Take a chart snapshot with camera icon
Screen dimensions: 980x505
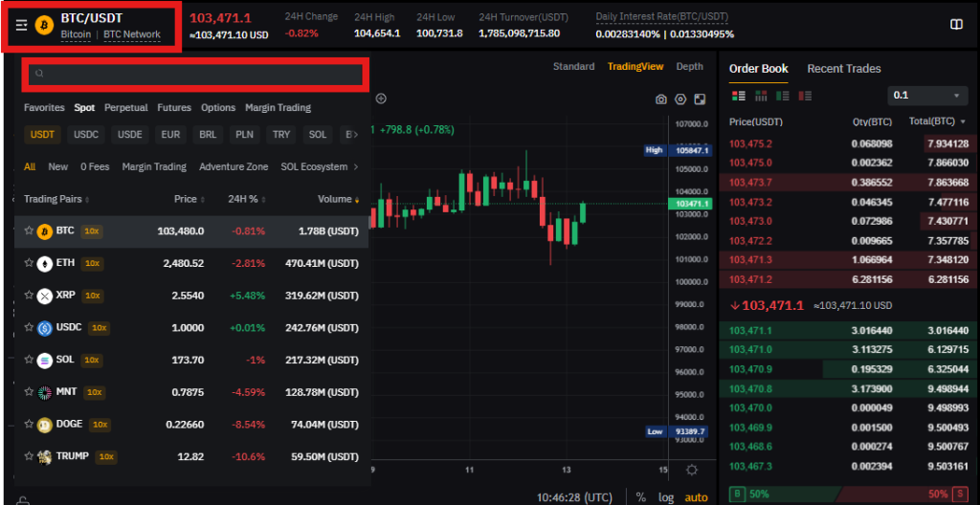660,99
